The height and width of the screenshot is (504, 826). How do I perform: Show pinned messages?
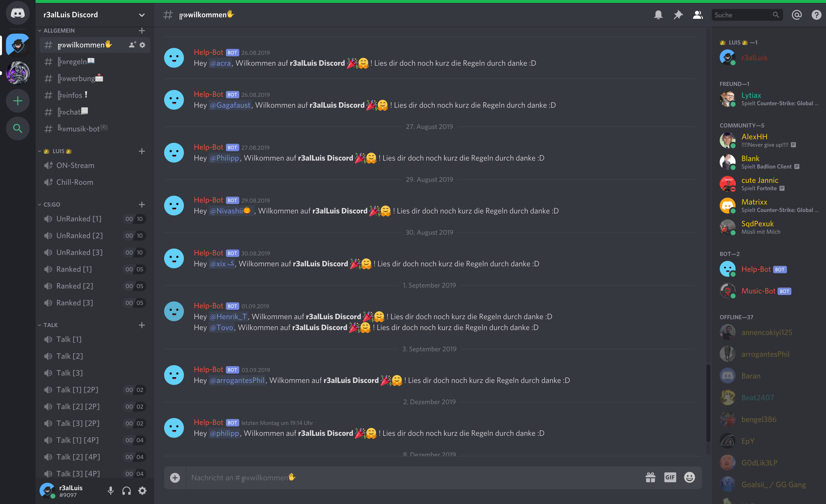click(x=678, y=15)
